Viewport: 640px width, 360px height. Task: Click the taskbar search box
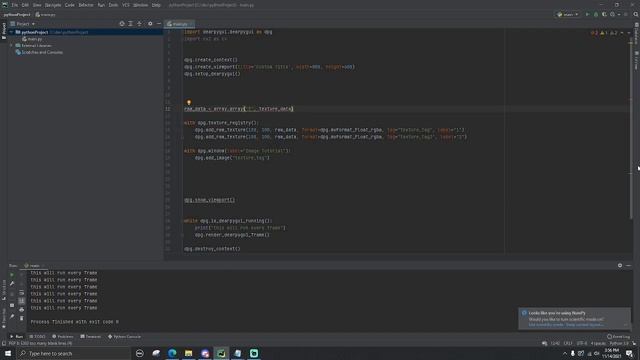click(73, 353)
